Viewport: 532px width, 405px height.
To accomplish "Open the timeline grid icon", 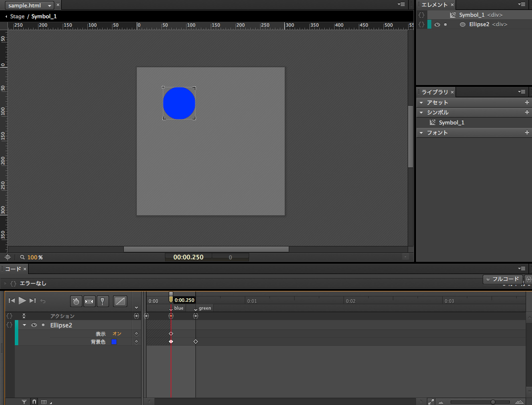I will (x=44, y=402).
